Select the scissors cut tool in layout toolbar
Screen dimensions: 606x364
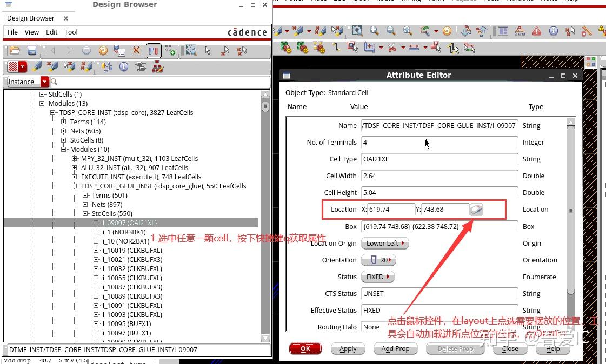390,47
